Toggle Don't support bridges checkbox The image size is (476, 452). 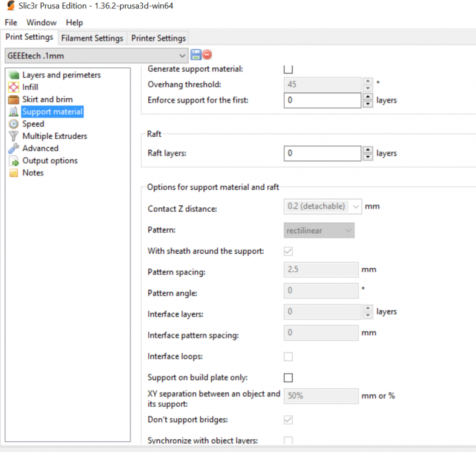point(288,419)
